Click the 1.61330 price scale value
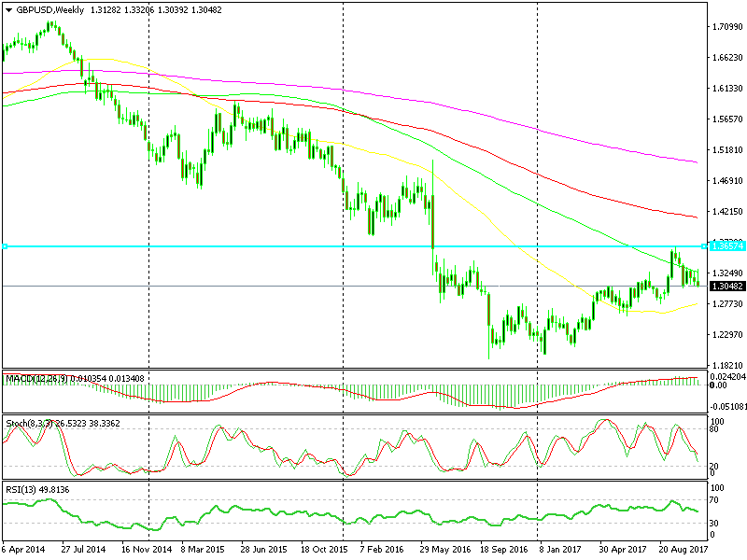The image size is (747, 560). point(727,89)
